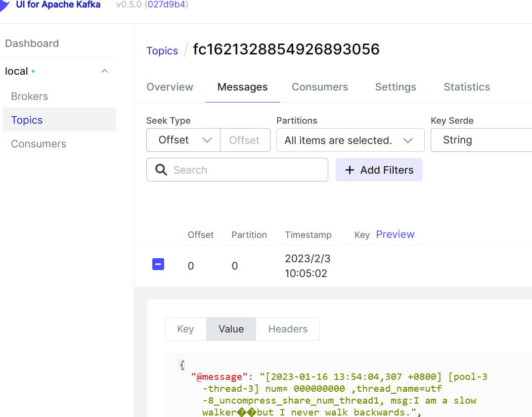Select Brokers in the sidebar

pyautogui.click(x=29, y=96)
